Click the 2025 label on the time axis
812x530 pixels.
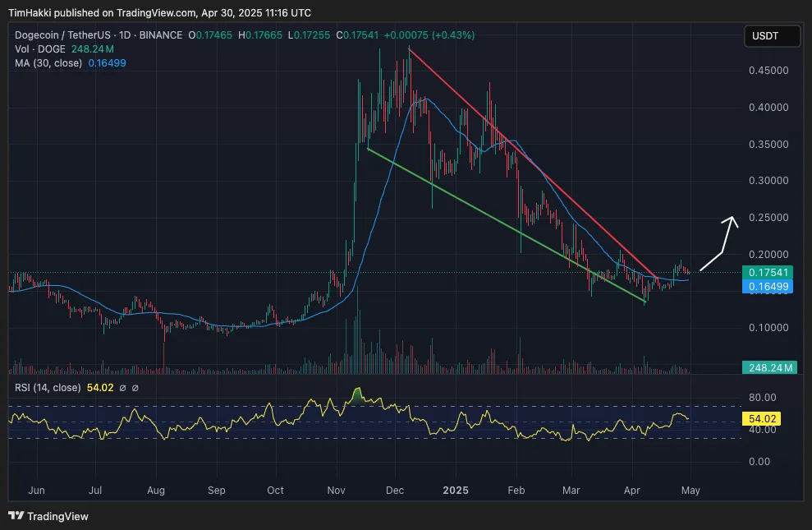point(456,490)
